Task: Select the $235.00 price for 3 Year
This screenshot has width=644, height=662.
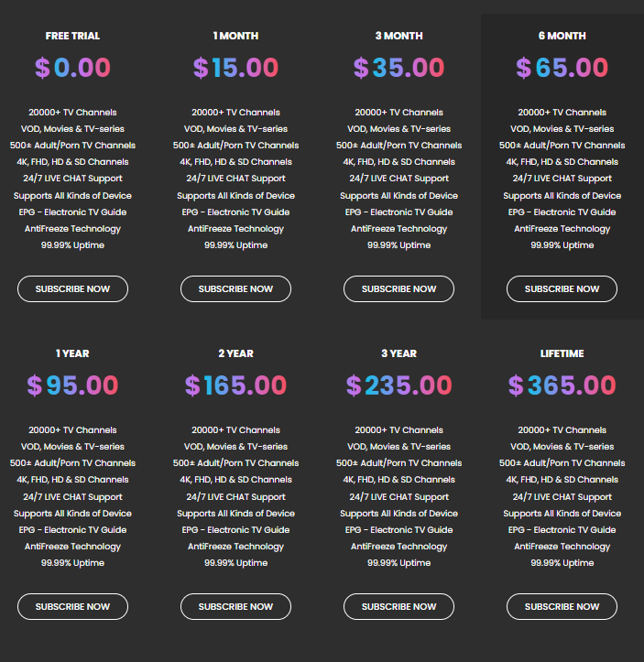Action: pyautogui.click(x=398, y=385)
